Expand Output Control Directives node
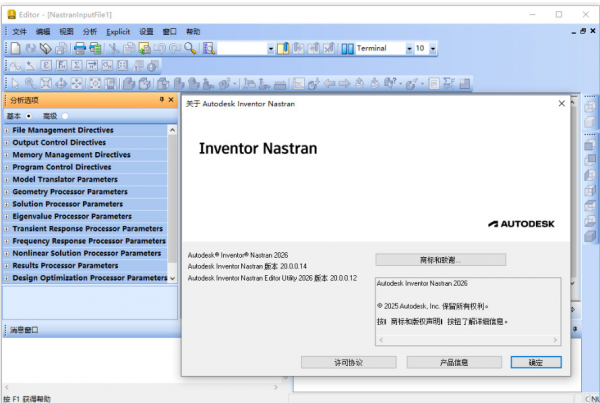 coord(7,143)
